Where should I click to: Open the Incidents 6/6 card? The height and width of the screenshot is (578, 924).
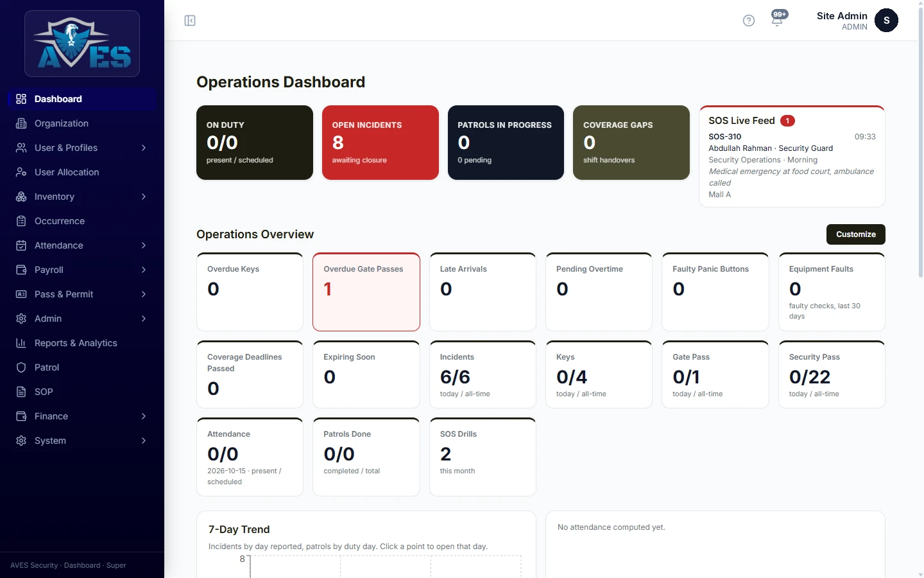[x=483, y=374]
